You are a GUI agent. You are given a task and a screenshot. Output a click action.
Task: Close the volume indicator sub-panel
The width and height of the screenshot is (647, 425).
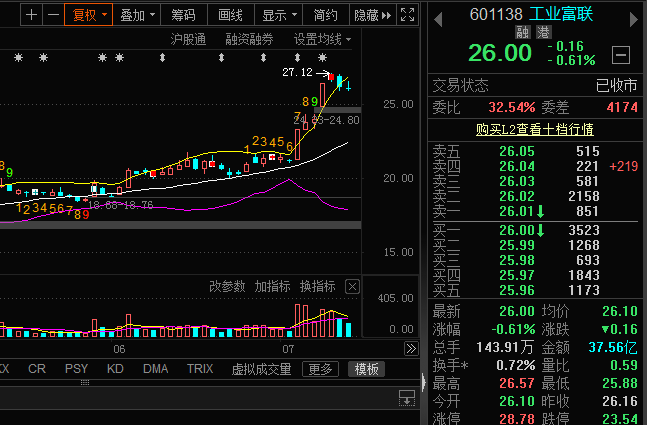(x=351, y=286)
